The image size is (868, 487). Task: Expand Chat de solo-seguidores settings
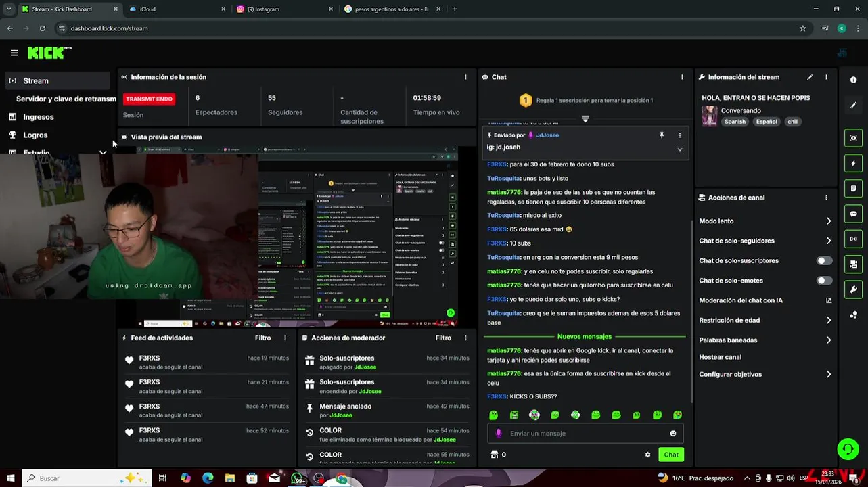[x=829, y=241]
